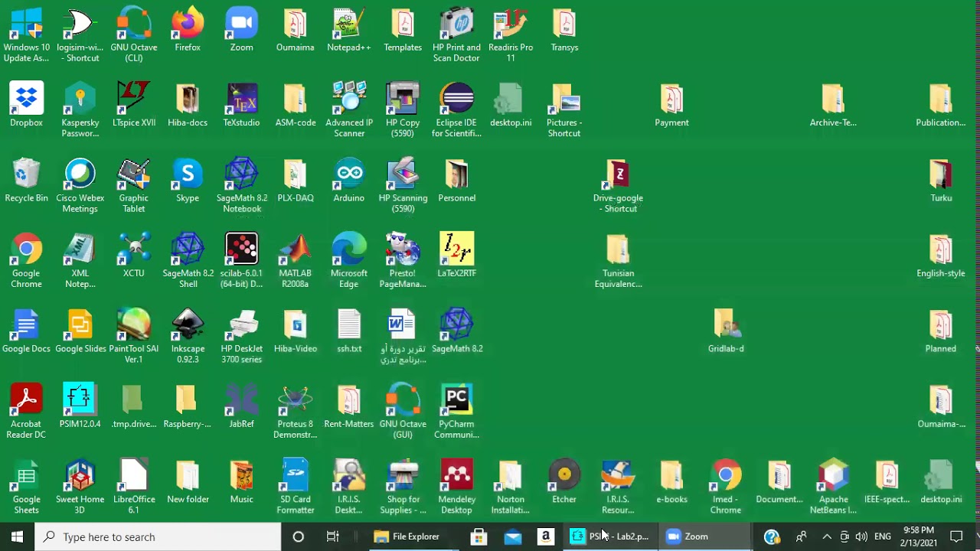
Task: Select the Drive-google shortcut icon
Action: click(x=618, y=186)
